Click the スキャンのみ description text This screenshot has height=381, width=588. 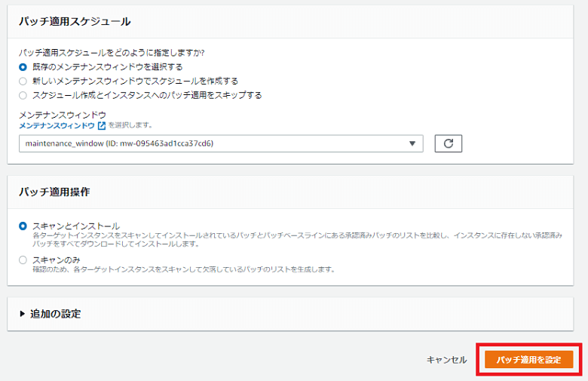[x=184, y=269]
